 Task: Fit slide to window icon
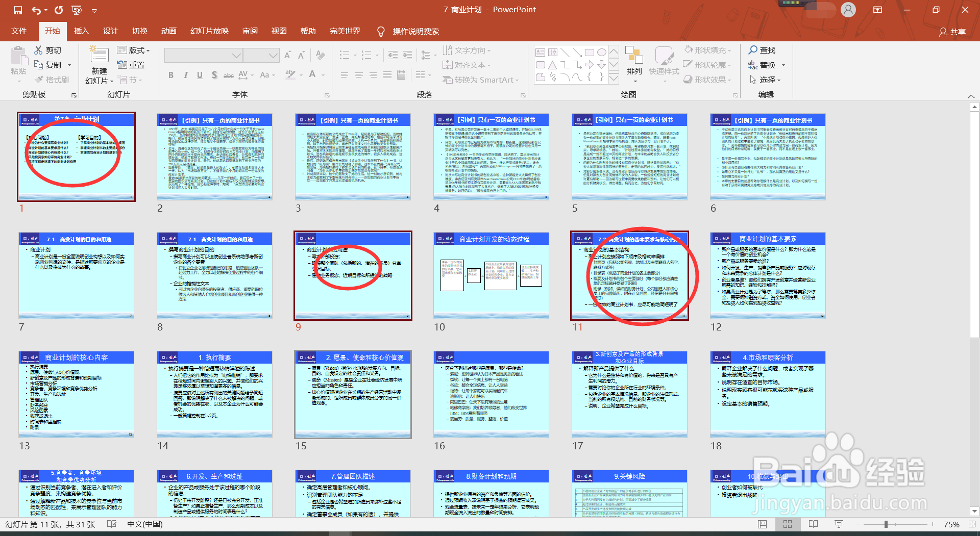click(x=971, y=524)
